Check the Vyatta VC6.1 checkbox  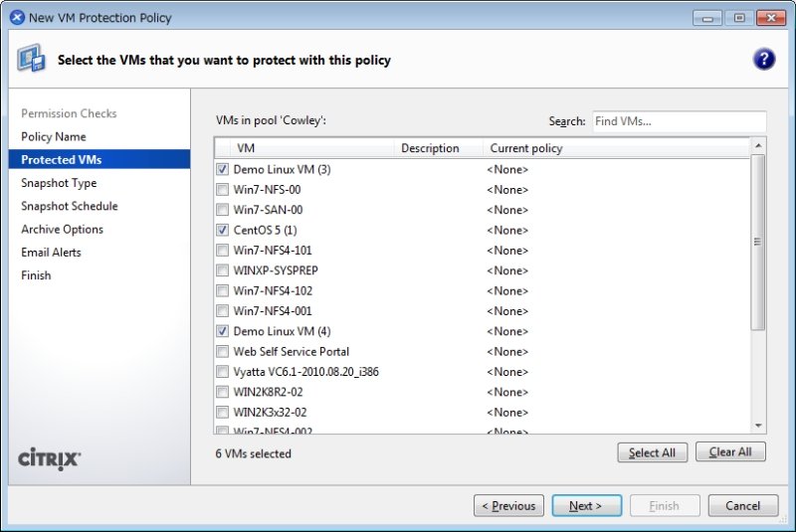222,372
